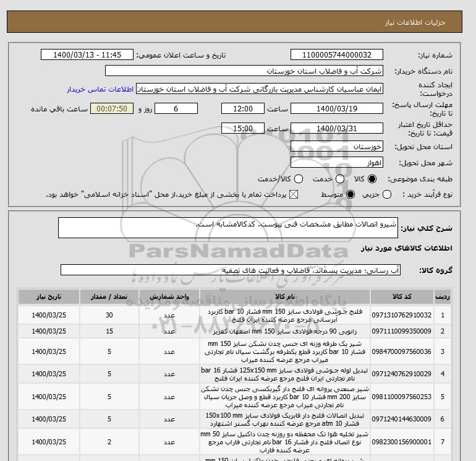Click the delivery city field اهواز

(337, 163)
